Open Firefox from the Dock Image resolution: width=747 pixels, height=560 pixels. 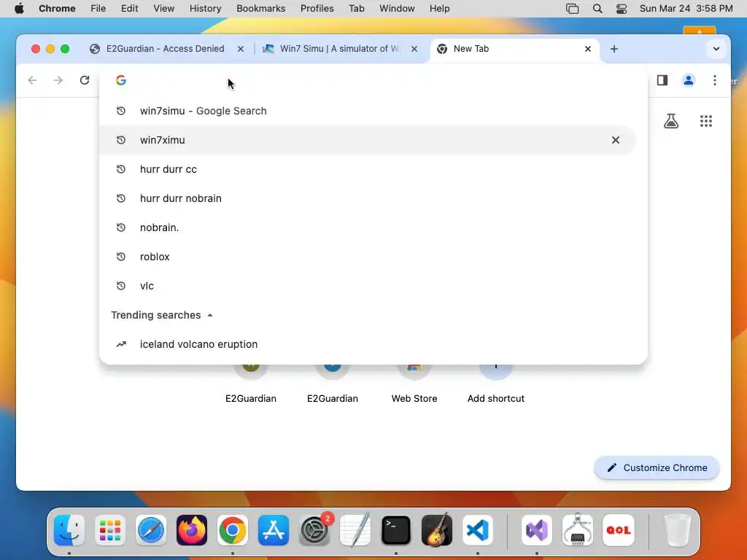[192, 530]
